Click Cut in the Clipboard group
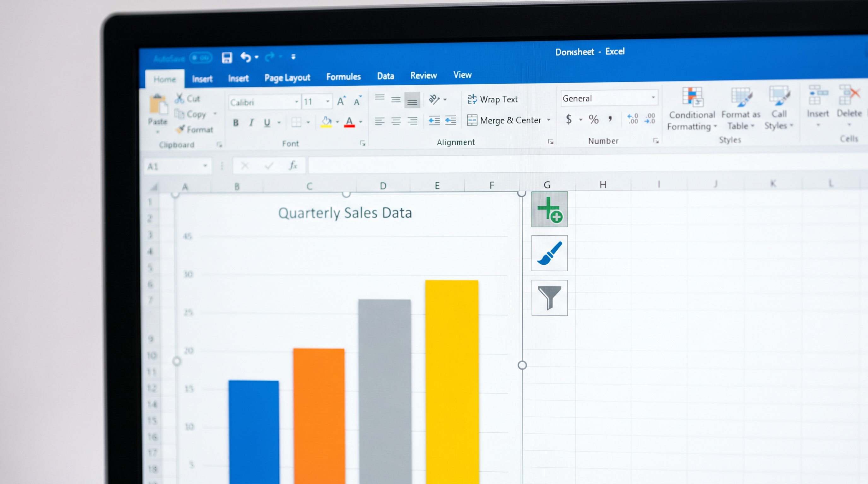The height and width of the screenshot is (484, 868). (188, 99)
